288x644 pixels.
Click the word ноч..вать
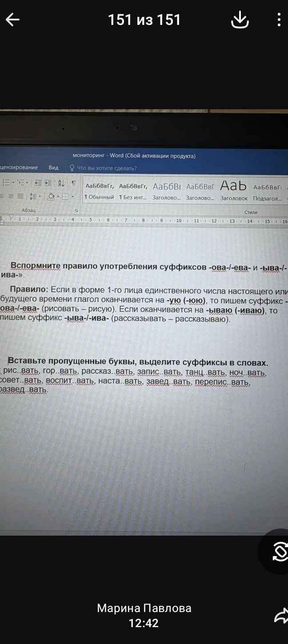point(248,373)
